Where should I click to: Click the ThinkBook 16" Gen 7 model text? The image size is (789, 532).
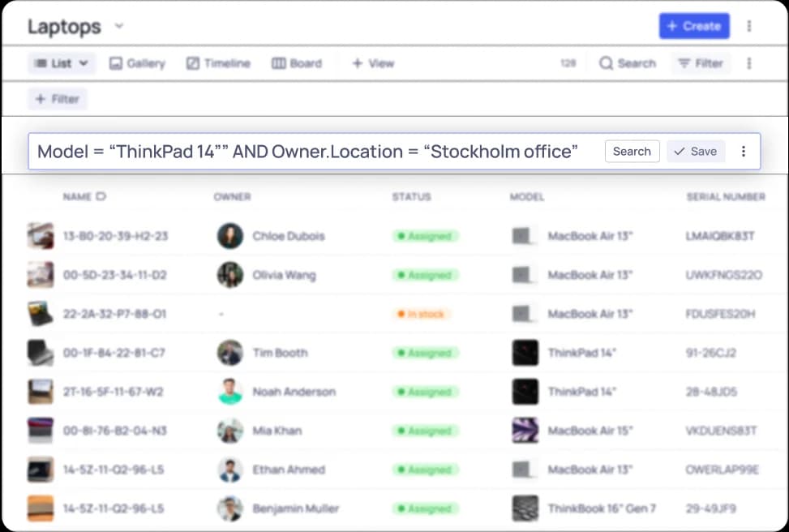click(x=602, y=508)
